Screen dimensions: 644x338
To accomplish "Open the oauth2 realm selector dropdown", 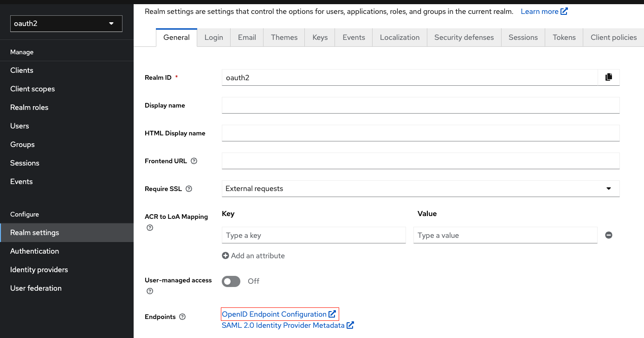I will (66, 24).
